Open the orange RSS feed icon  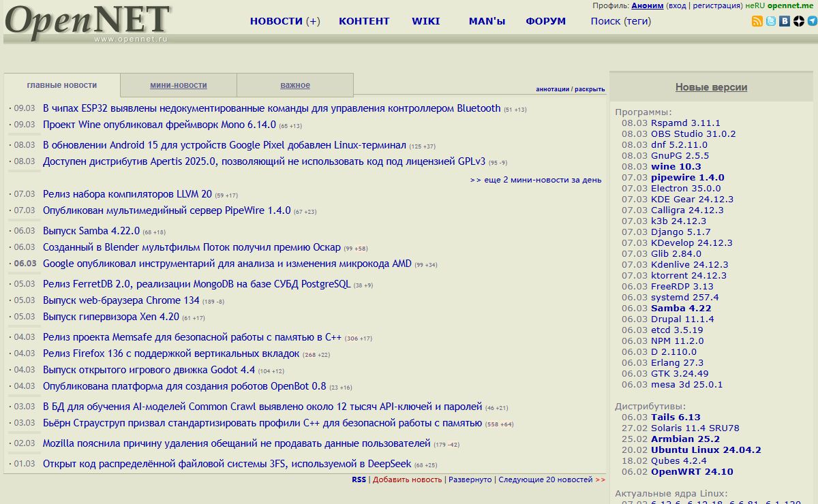[x=757, y=21]
